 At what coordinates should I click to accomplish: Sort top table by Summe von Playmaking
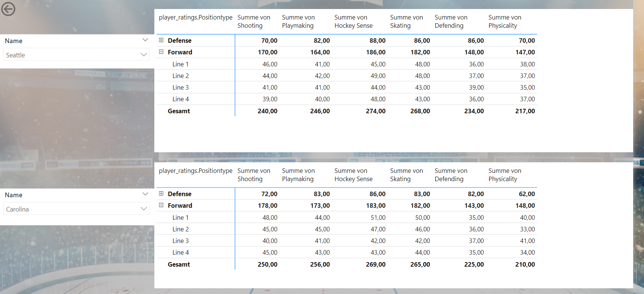[298, 21]
